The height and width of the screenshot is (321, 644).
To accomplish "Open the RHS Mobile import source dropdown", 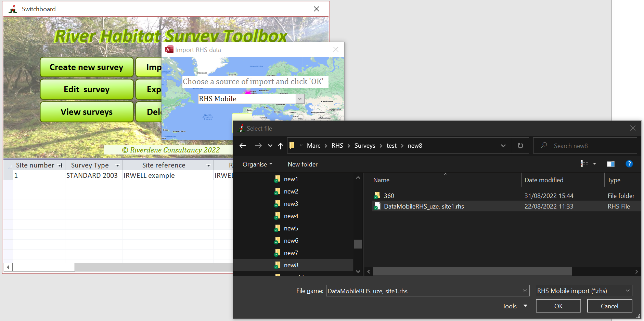I will [x=300, y=99].
